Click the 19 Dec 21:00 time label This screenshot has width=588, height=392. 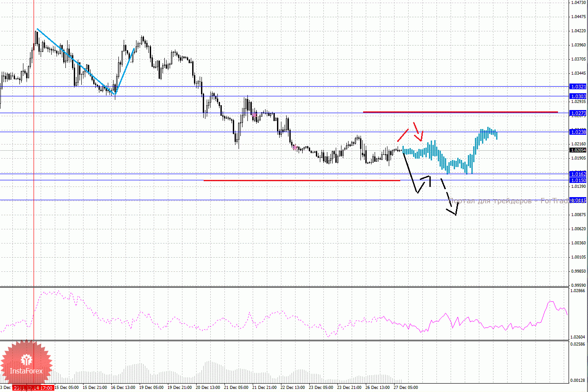coord(180,388)
